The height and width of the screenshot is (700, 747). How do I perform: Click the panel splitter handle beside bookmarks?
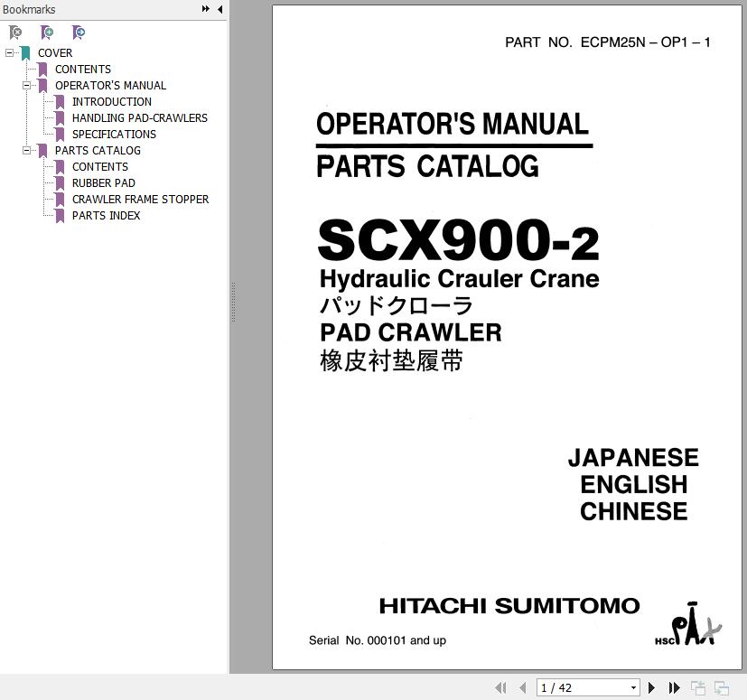point(233,302)
